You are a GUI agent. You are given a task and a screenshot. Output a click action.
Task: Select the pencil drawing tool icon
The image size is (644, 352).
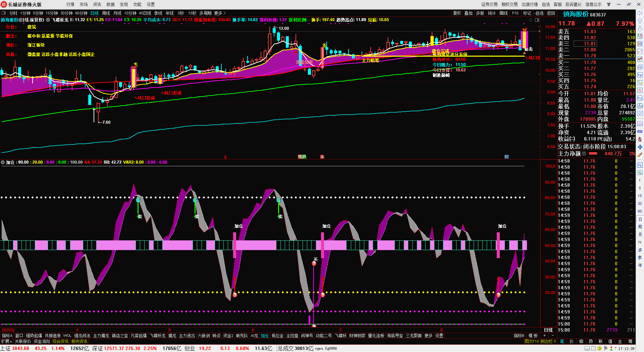point(640,155)
